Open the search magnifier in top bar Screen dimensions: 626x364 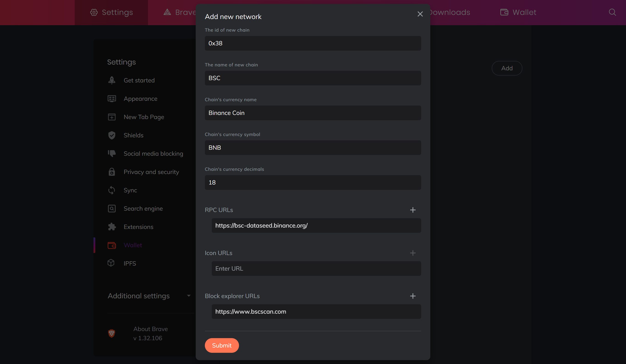tap(612, 12)
